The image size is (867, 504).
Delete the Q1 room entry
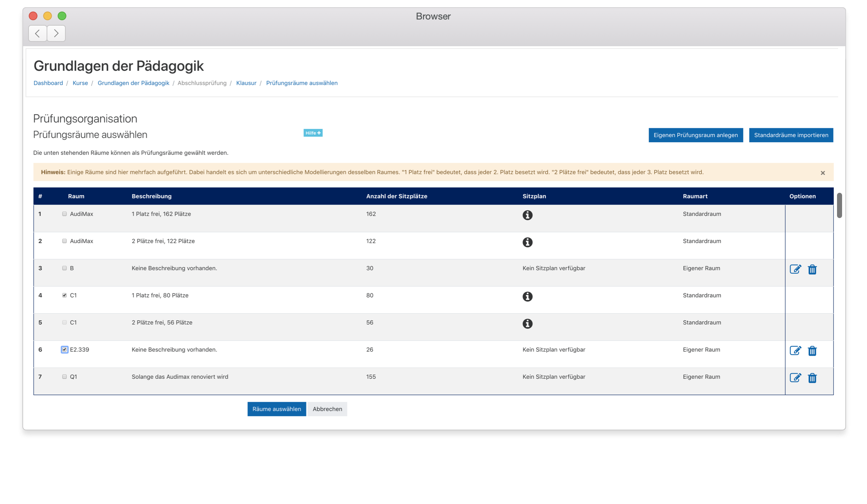[812, 378]
